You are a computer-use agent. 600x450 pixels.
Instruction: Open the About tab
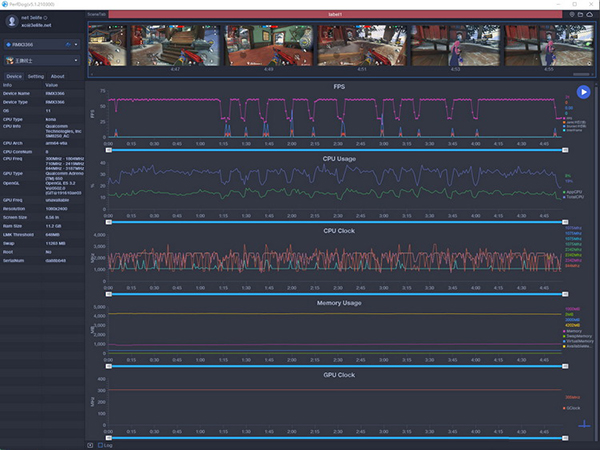click(57, 76)
